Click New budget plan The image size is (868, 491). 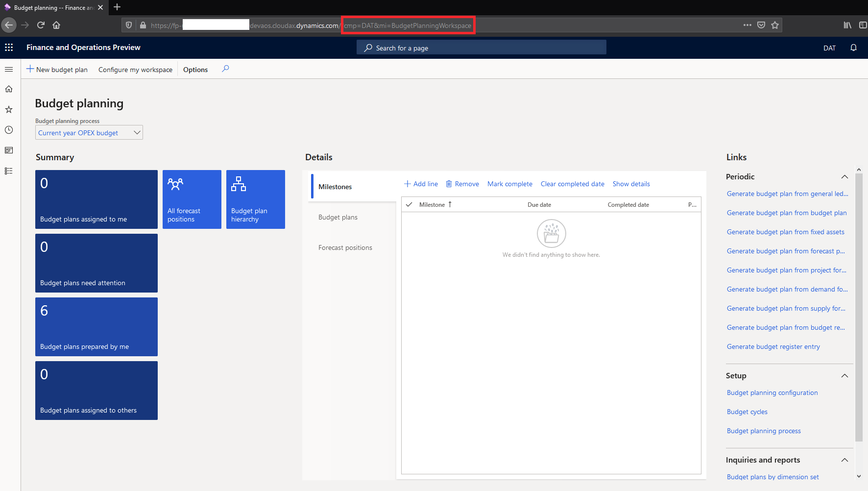[x=57, y=70]
